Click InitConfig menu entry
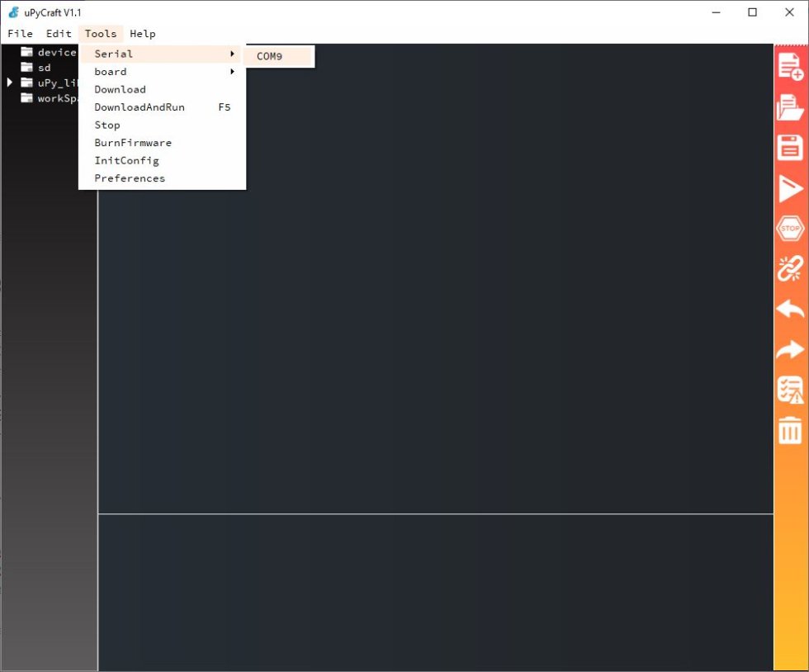Viewport: 809px width, 672px height. pyautogui.click(x=126, y=160)
